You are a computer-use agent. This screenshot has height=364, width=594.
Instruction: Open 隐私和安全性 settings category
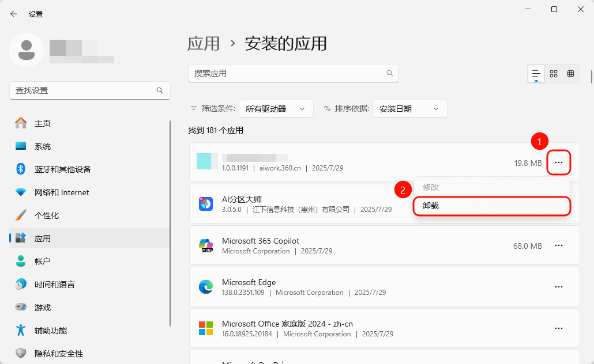click(x=89, y=354)
